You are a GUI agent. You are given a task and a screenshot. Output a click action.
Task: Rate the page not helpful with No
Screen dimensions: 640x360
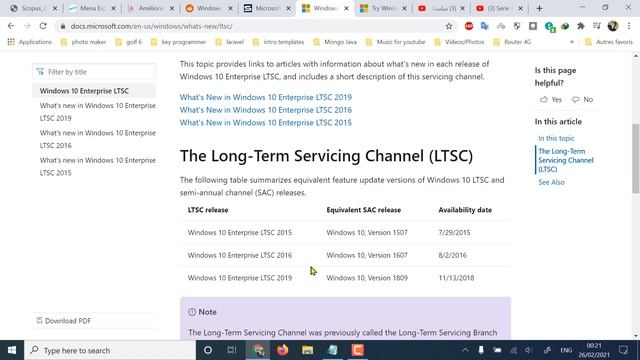tap(582, 100)
